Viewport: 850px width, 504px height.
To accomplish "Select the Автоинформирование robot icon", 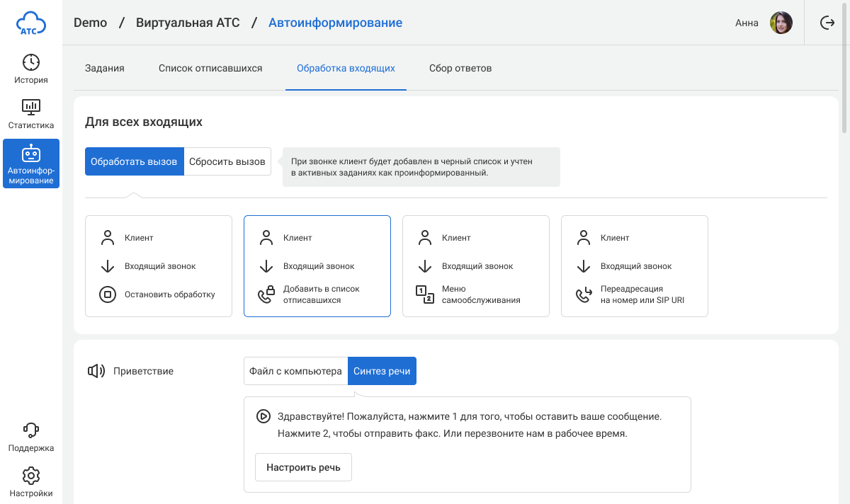I will 31,154.
